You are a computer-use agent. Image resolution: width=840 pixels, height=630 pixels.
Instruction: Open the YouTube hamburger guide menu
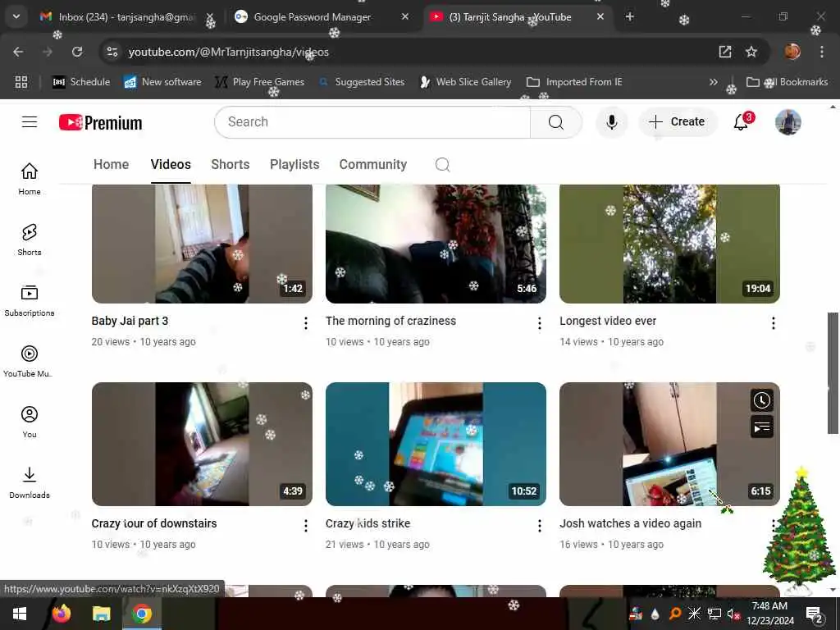(30, 122)
